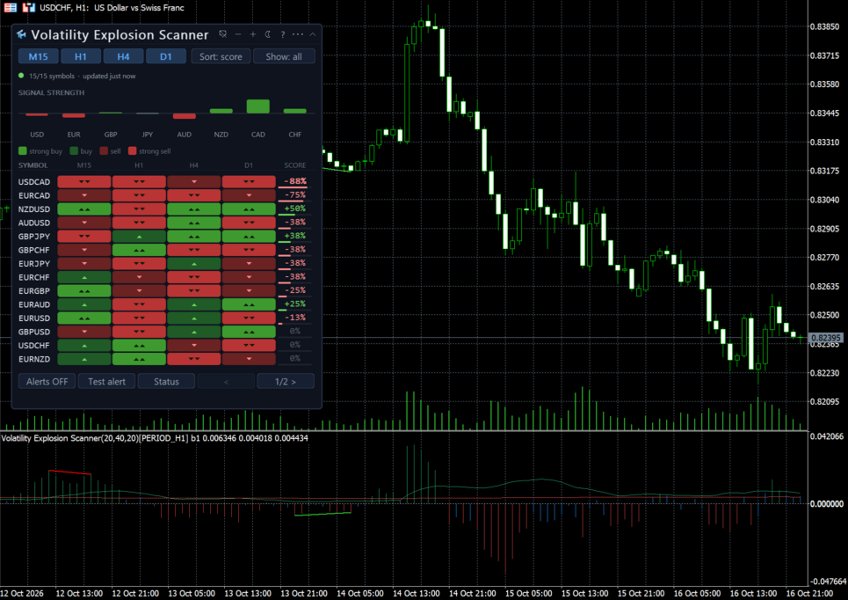Click the chart type icon beside USDCHF title
This screenshot has height=600, width=848.
(28, 8)
